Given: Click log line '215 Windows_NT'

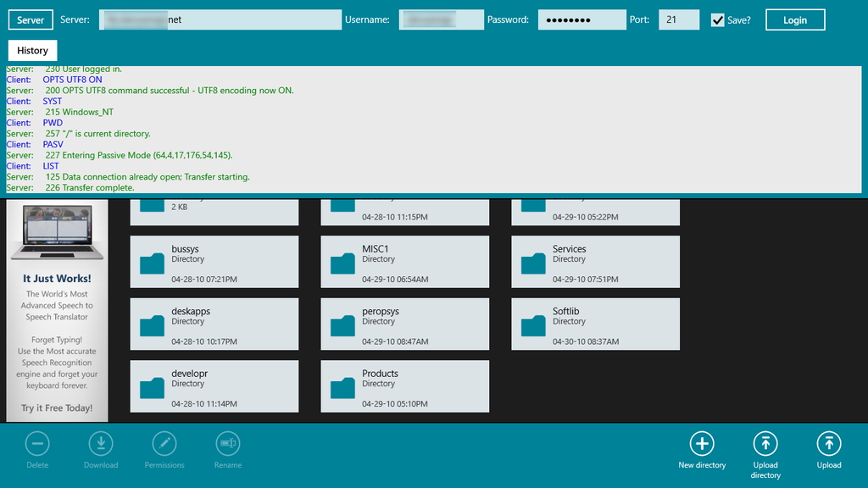Looking at the screenshot, I should [79, 112].
